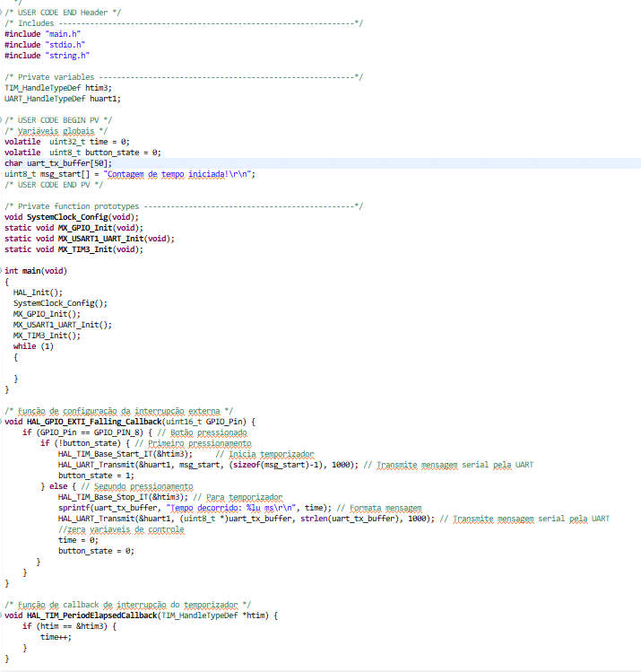Fold the USER CODE END Header comment
Viewport: 641px width, 672px height.
point(2,11)
